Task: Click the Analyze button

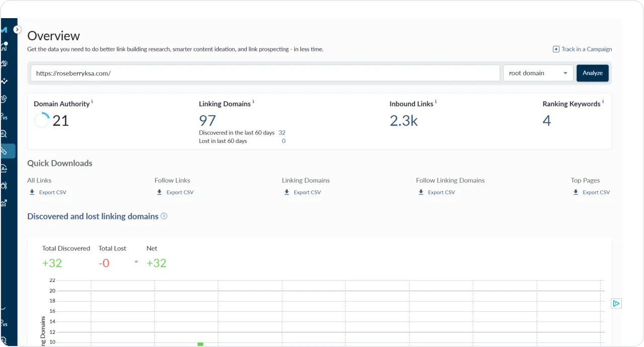Action: click(x=593, y=73)
